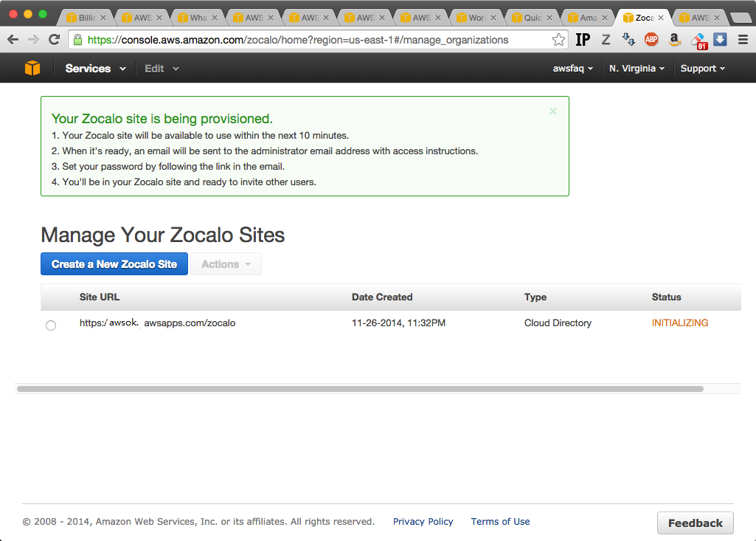The width and height of the screenshot is (756, 541).
Task: Click the blue download extension icon
Action: [720, 40]
